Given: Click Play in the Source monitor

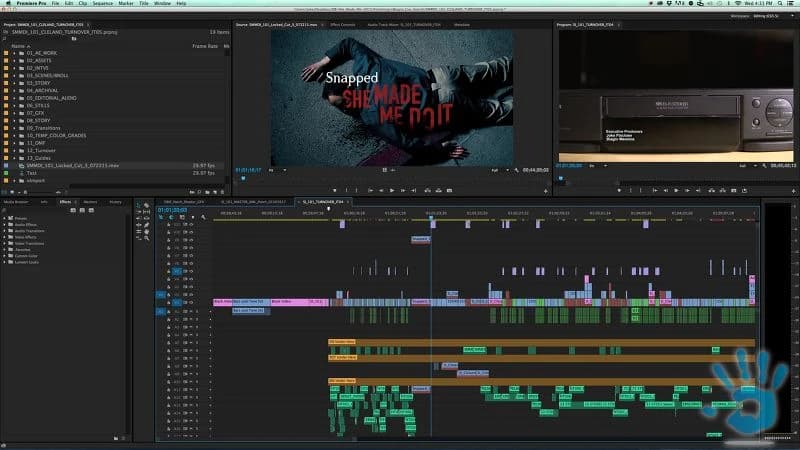Looking at the screenshot, I should point(392,190).
